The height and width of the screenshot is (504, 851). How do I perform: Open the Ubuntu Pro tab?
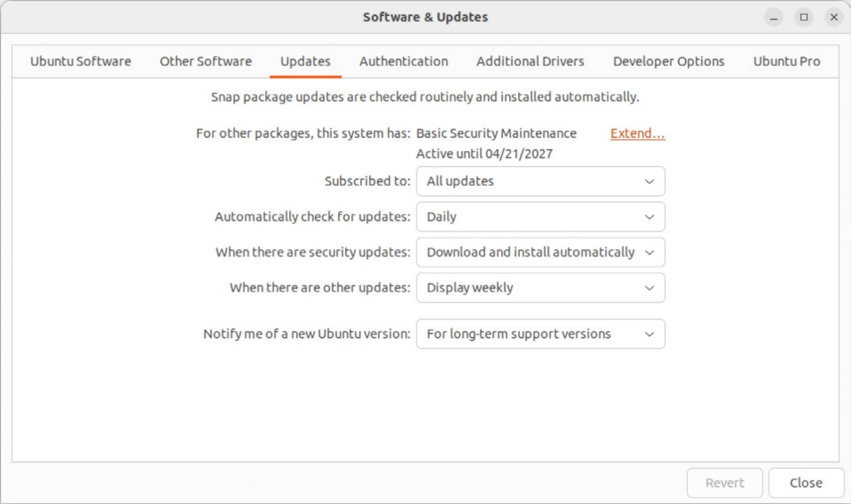coord(786,61)
